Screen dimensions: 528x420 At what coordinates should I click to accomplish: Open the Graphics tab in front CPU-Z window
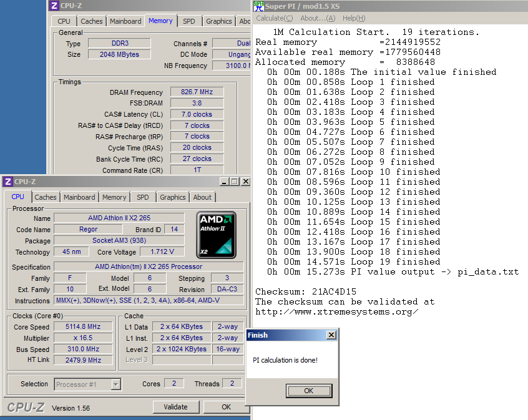173,197
